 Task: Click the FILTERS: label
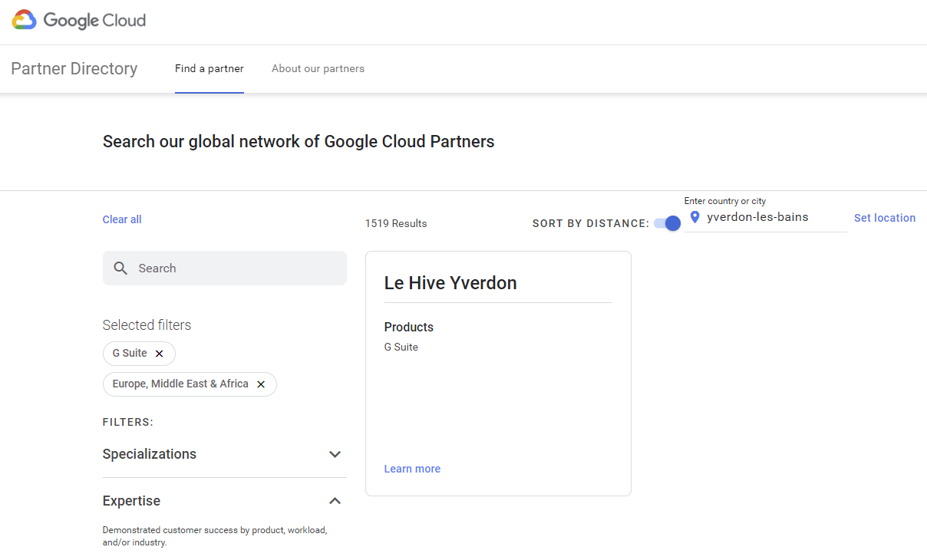click(128, 423)
